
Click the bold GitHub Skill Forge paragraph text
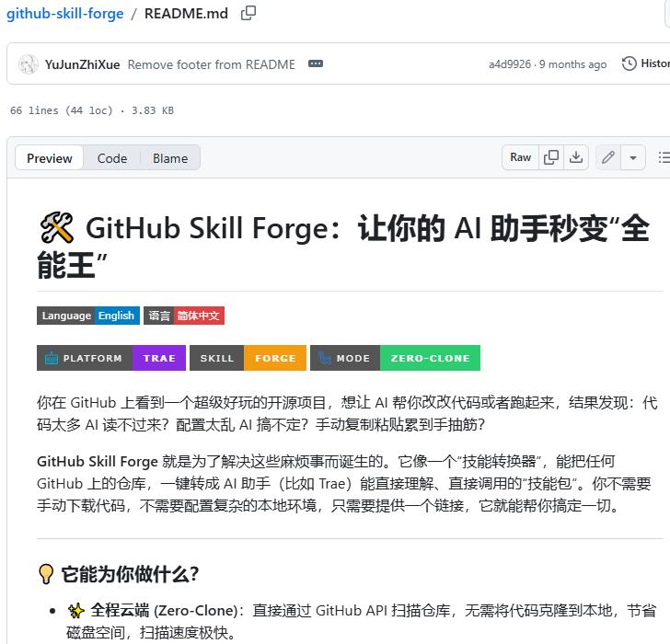98,461
